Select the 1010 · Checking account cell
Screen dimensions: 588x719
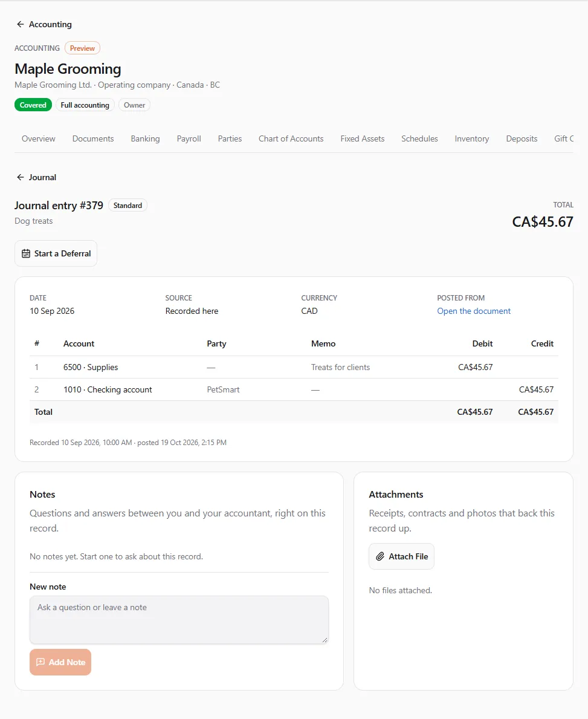(108, 390)
